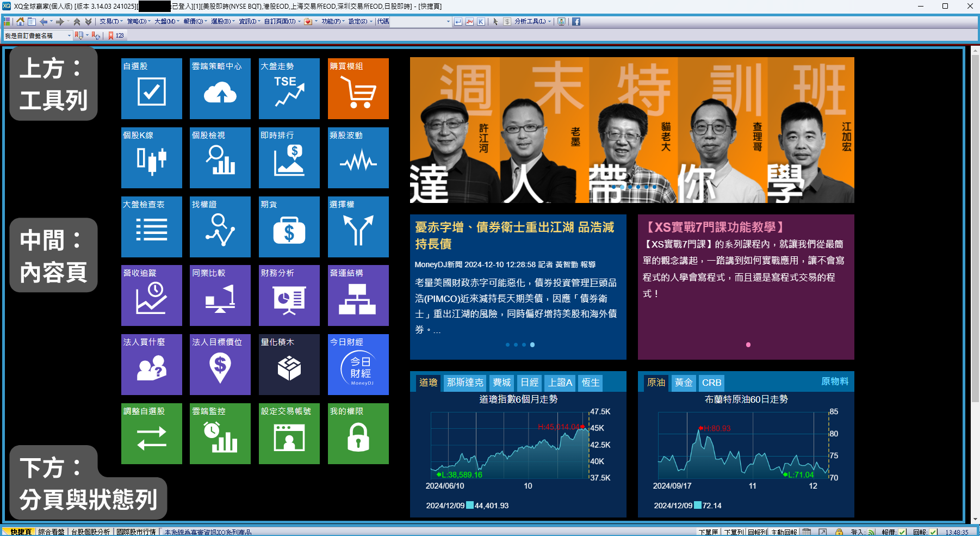Open the 交易 menu
980x536 pixels.
pyautogui.click(x=110, y=22)
